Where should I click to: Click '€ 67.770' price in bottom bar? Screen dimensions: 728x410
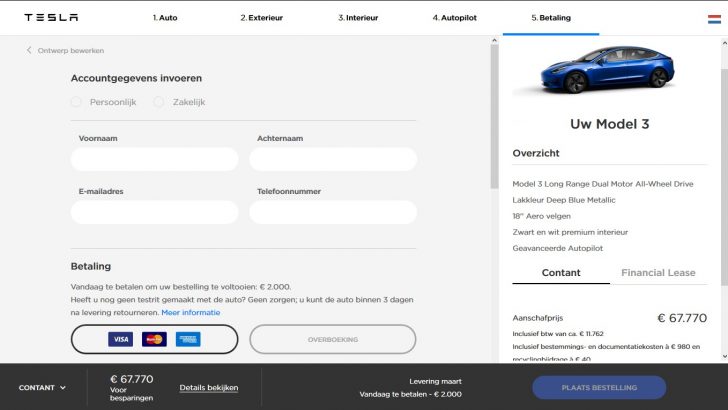pos(131,379)
